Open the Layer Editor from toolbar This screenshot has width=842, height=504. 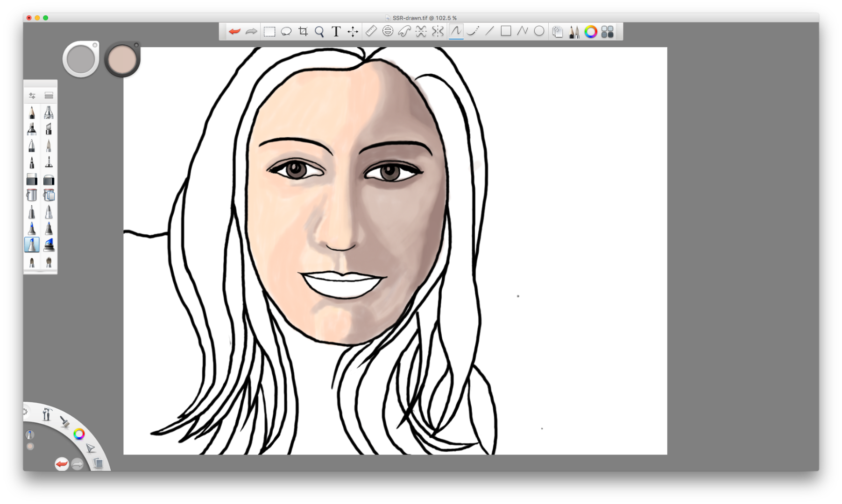[557, 32]
